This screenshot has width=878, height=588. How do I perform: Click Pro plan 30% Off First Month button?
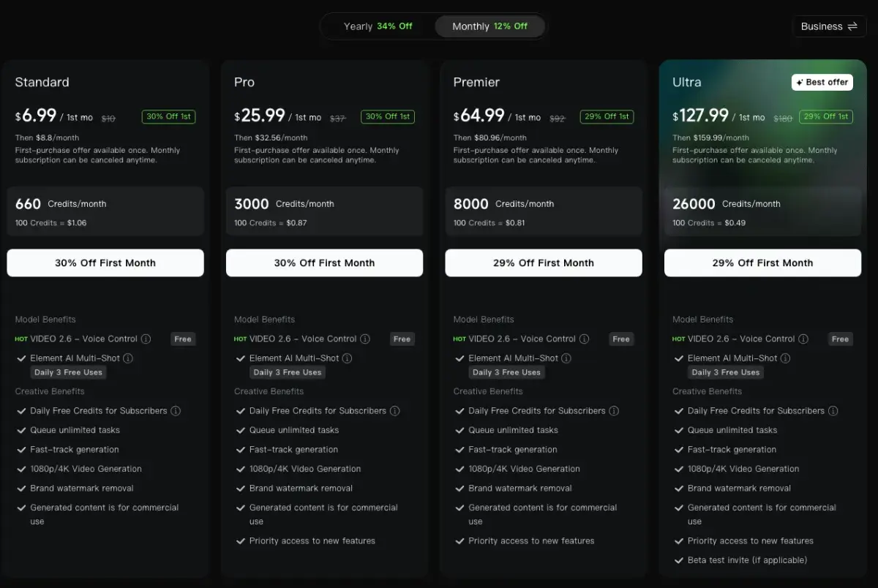pos(324,263)
